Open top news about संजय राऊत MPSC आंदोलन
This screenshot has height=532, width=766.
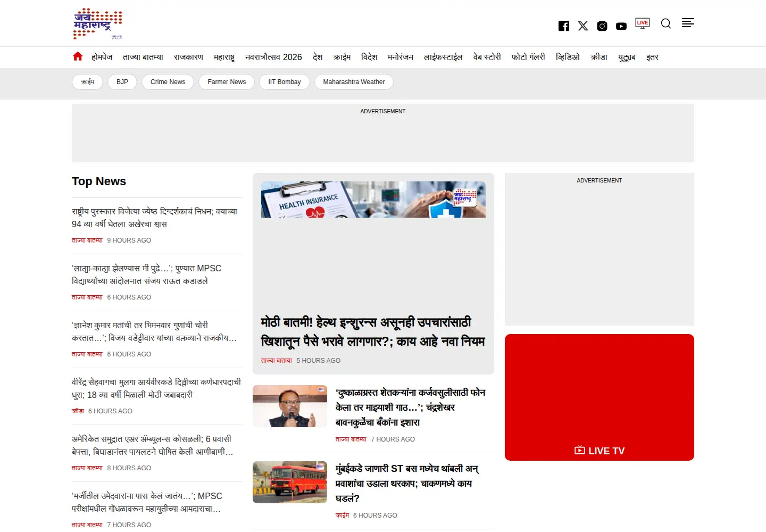tap(147, 275)
